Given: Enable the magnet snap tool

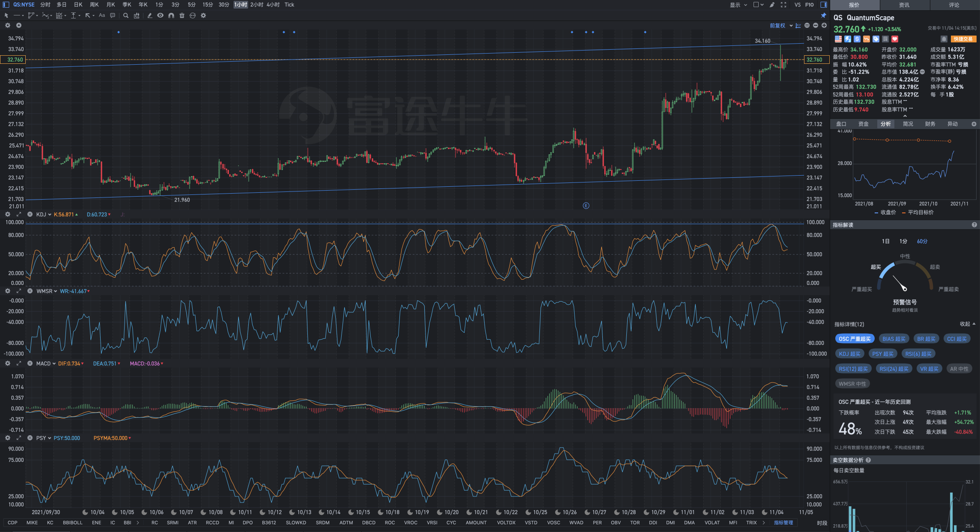Looking at the screenshot, I should coord(171,15).
